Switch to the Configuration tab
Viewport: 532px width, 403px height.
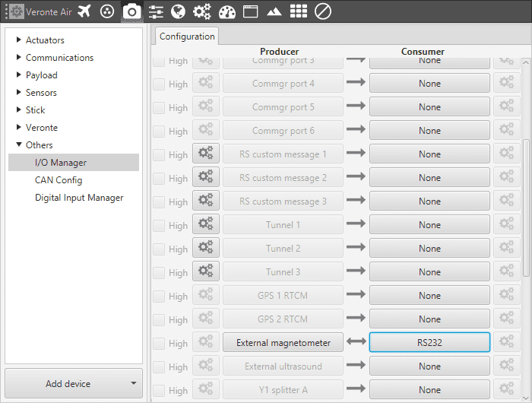tap(187, 36)
